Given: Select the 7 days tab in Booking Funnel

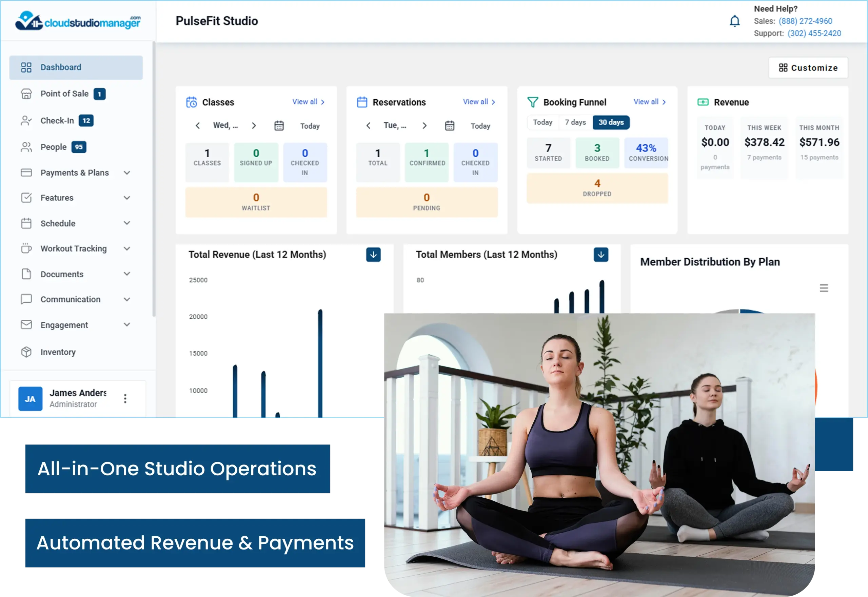Looking at the screenshot, I should (575, 122).
